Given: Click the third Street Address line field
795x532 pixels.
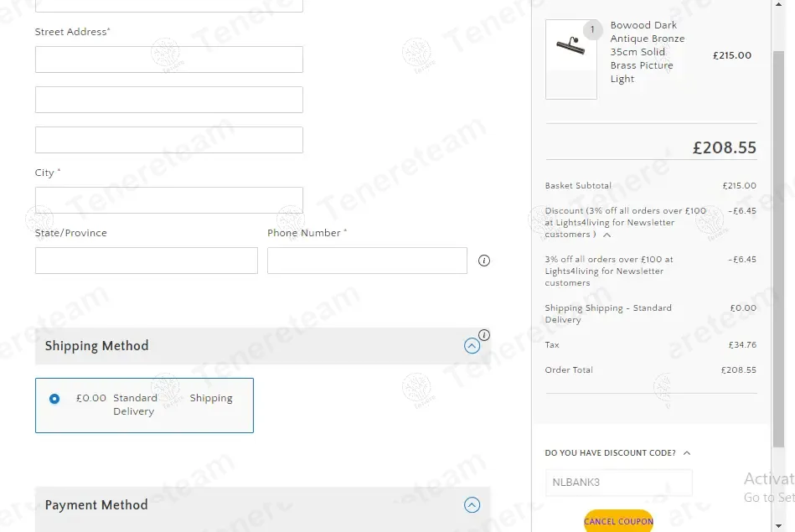Looking at the screenshot, I should coord(168,140).
